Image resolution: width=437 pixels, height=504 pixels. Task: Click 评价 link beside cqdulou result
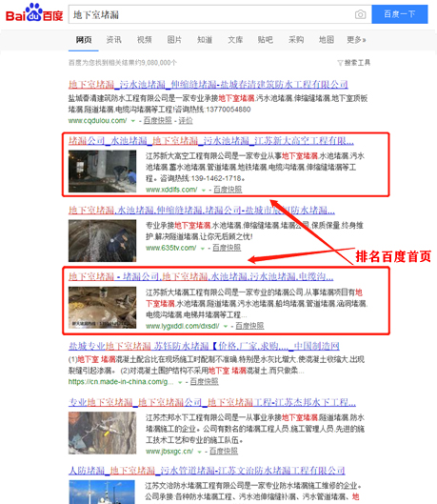click(186, 121)
